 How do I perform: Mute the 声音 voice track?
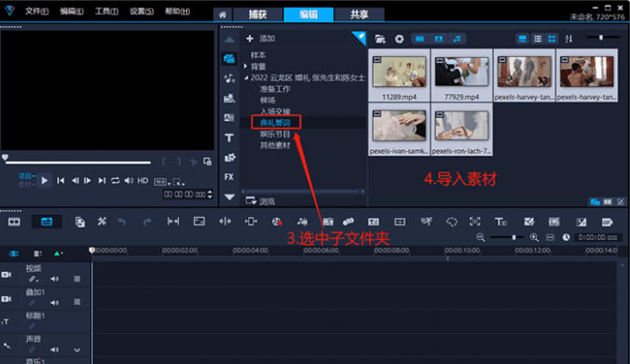point(54,349)
